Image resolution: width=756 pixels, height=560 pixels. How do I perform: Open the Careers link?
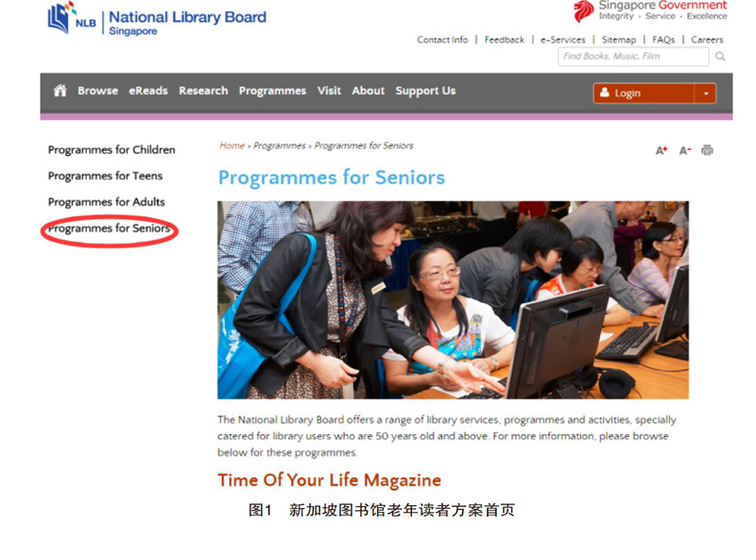707,40
